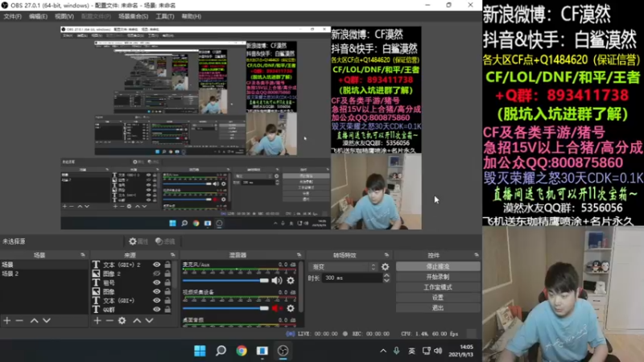
Task: Undock the 场景 panel via its header icon
Action: [83, 255]
